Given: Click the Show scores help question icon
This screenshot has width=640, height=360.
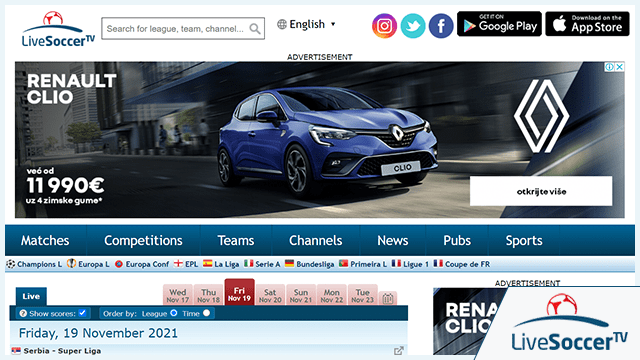Looking at the screenshot, I should (23, 313).
